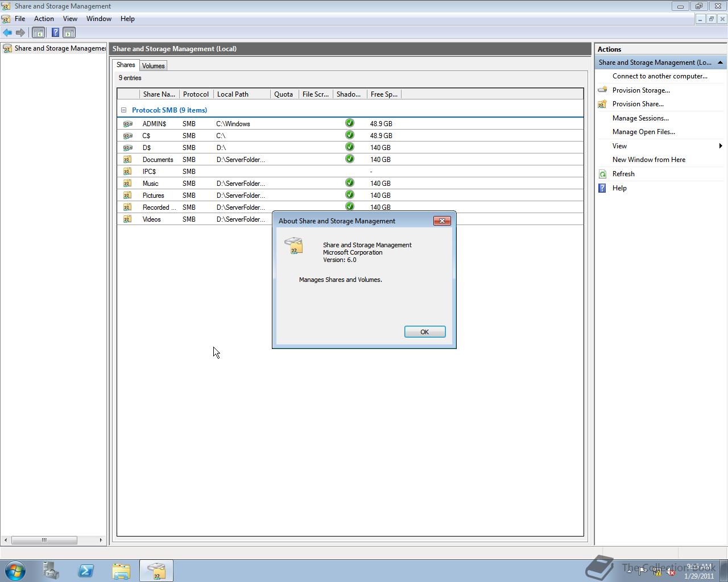Screen dimensions: 728x582
Task: Sort by Share Name column header
Action: [159, 94]
